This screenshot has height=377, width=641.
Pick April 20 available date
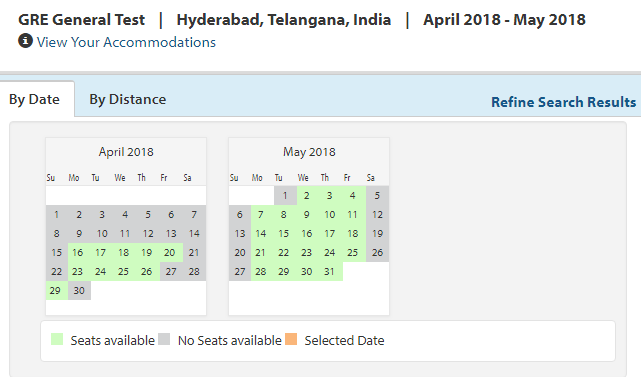pyautogui.click(x=171, y=253)
